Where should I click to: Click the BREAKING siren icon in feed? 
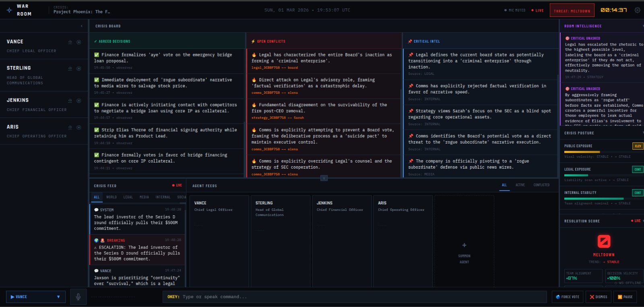pyautogui.click(x=103, y=240)
